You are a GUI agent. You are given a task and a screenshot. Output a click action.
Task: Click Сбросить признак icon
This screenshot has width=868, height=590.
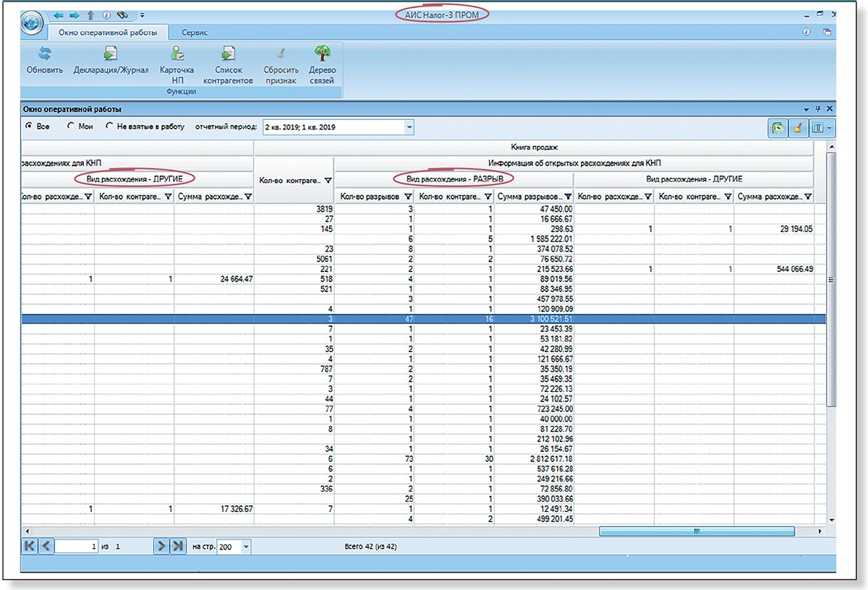[x=281, y=55]
